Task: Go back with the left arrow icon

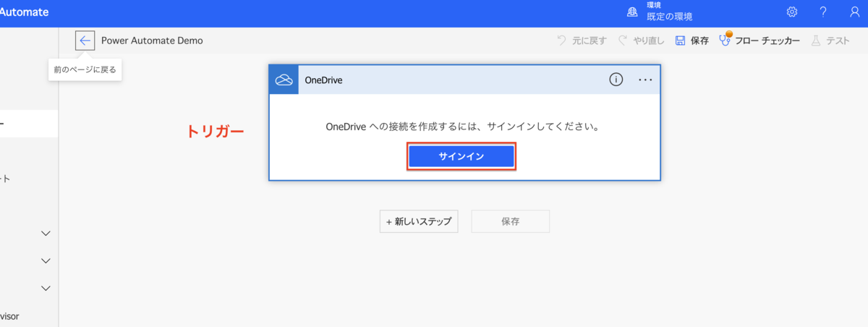Action: pyautogui.click(x=85, y=41)
